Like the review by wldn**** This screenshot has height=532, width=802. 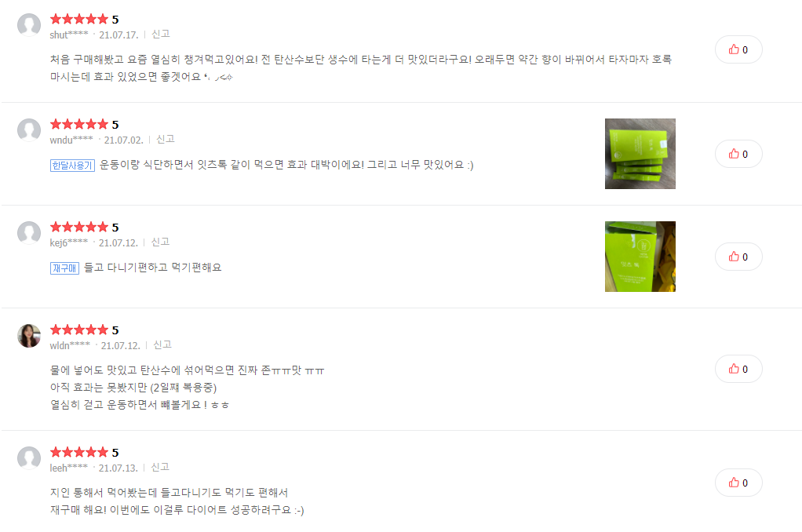(738, 369)
